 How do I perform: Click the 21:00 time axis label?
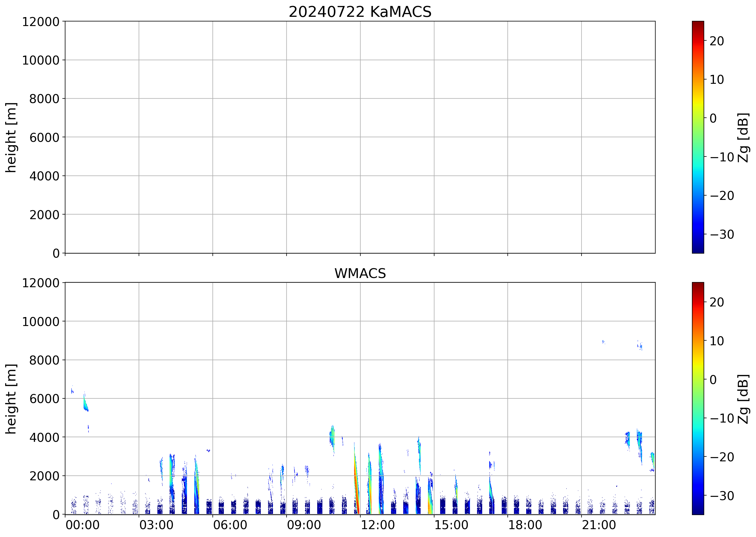coord(599,525)
